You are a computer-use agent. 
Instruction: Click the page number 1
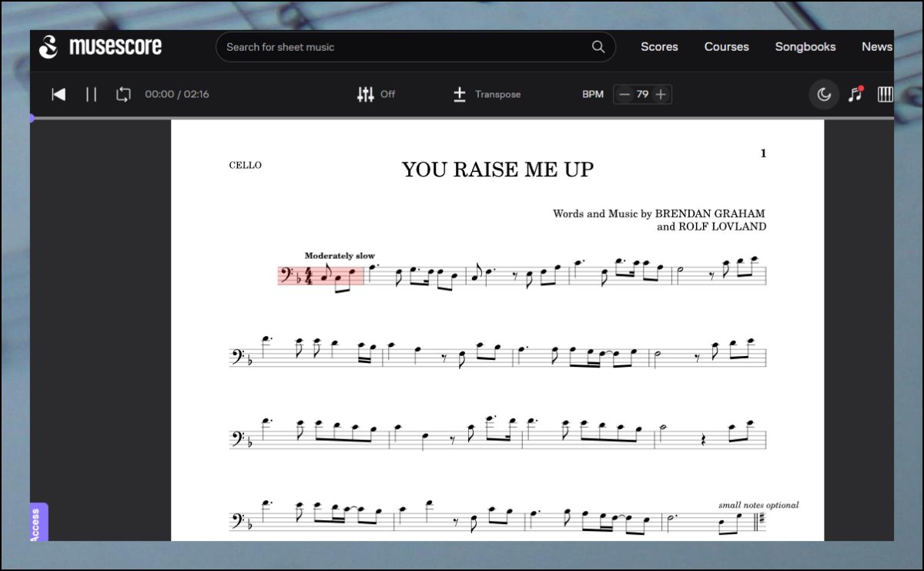pos(763,153)
